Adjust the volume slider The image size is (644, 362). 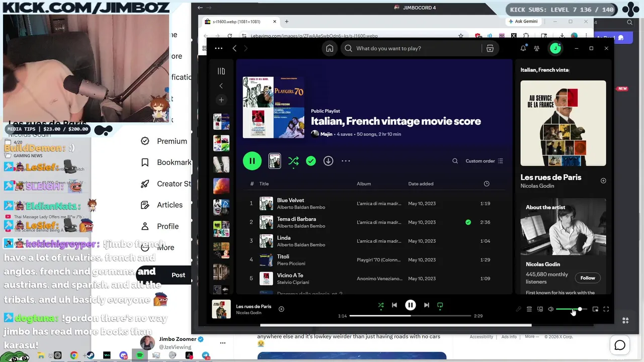point(571,309)
